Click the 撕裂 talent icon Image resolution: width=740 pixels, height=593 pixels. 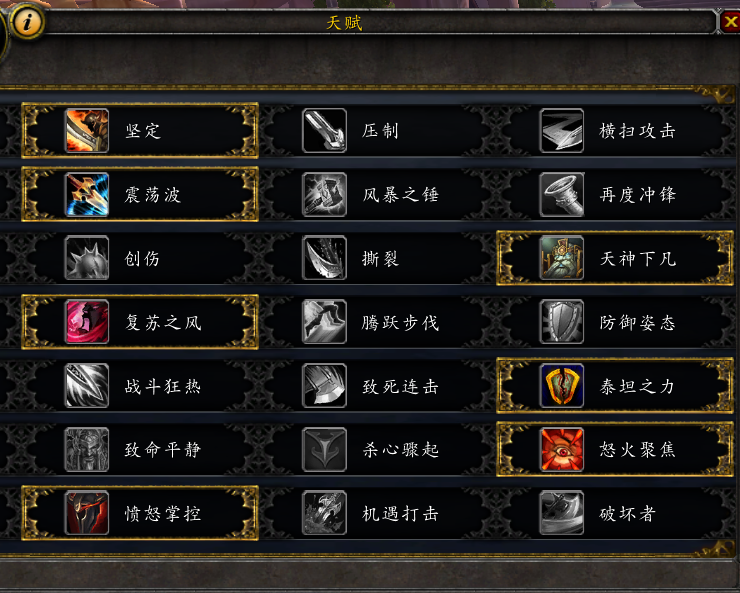click(x=324, y=258)
